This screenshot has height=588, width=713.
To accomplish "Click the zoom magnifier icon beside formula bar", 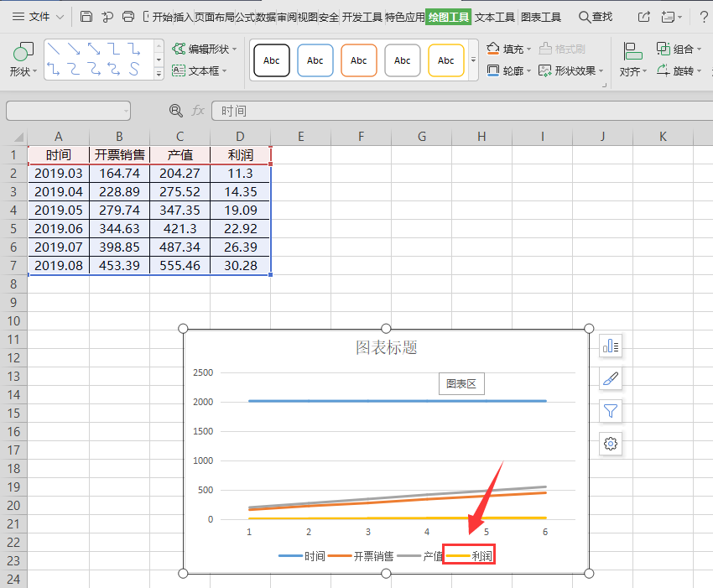I will pyautogui.click(x=175, y=111).
